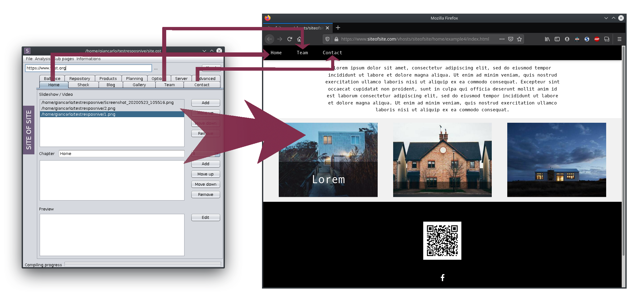Go back in Firefox history
Image resolution: width=644 pixels, height=305 pixels.
coord(269,39)
